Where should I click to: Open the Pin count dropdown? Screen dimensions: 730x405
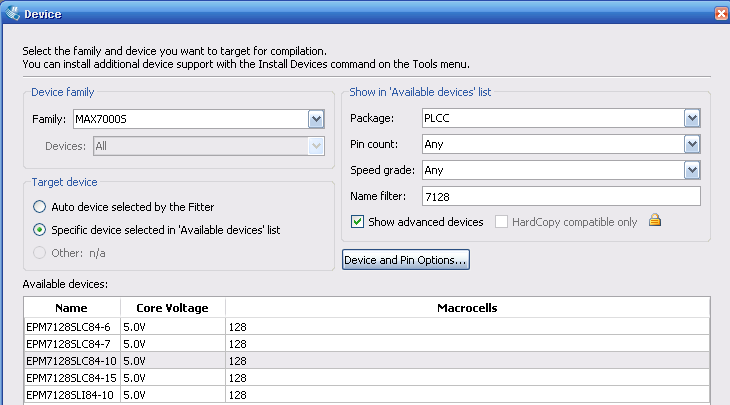pyautogui.click(x=692, y=144)
